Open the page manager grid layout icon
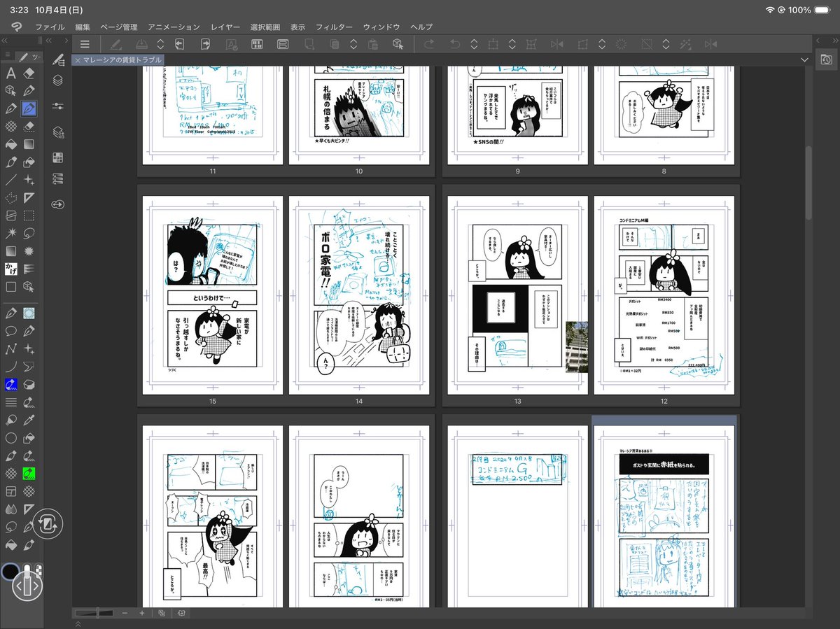This screenshot has width=840, height=629. coord(257,44)
